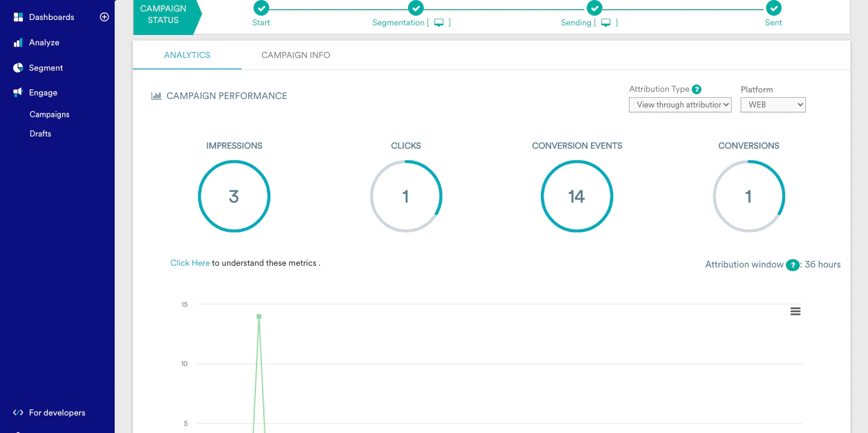868x433 pixels.
Task: Open the chart export hamburger icon
Action: (795, 311)
